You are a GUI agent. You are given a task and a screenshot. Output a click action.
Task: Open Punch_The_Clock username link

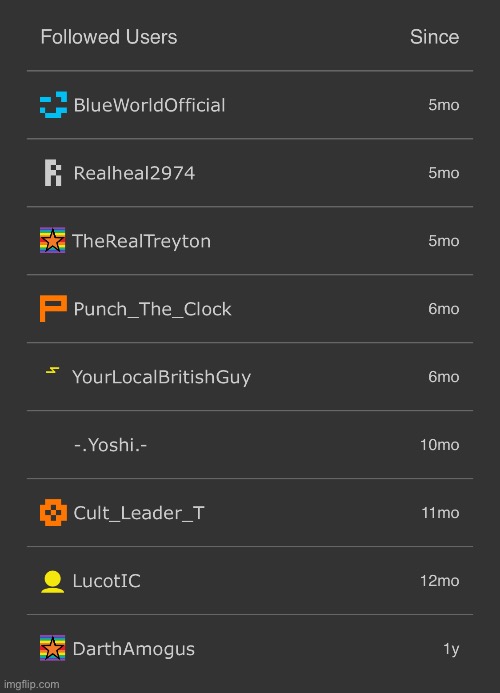[x=152, y=309]
